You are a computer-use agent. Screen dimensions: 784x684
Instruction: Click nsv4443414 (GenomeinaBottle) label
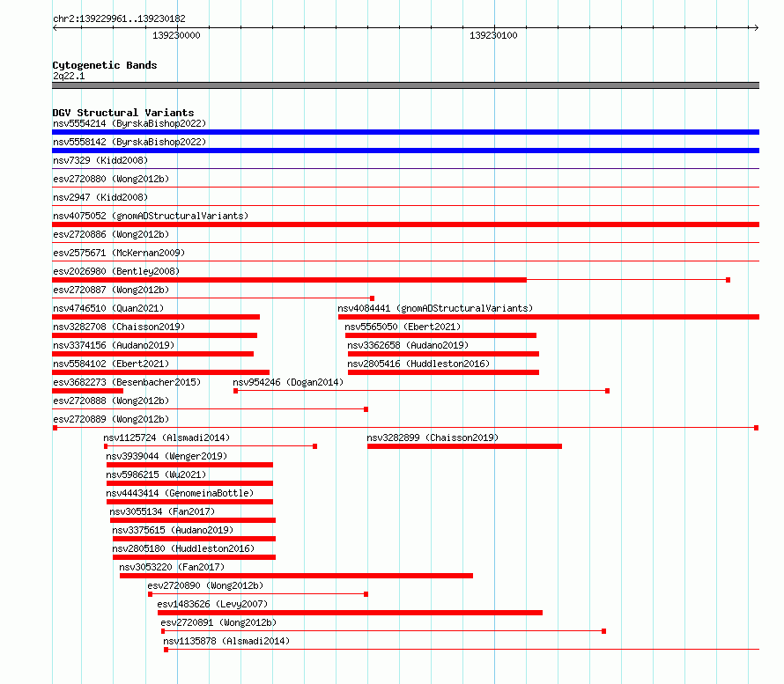[x=180, y=493]
